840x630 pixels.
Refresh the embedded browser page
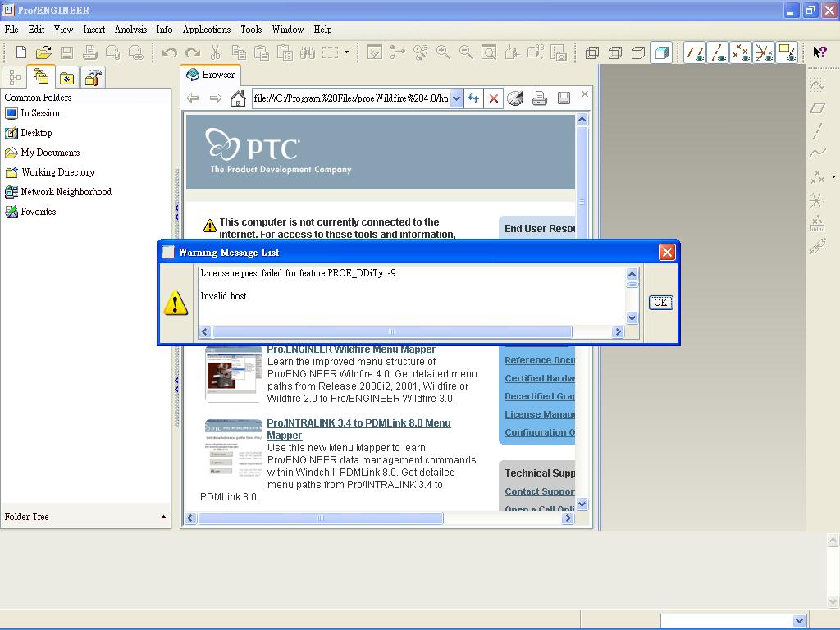[473, 98]
